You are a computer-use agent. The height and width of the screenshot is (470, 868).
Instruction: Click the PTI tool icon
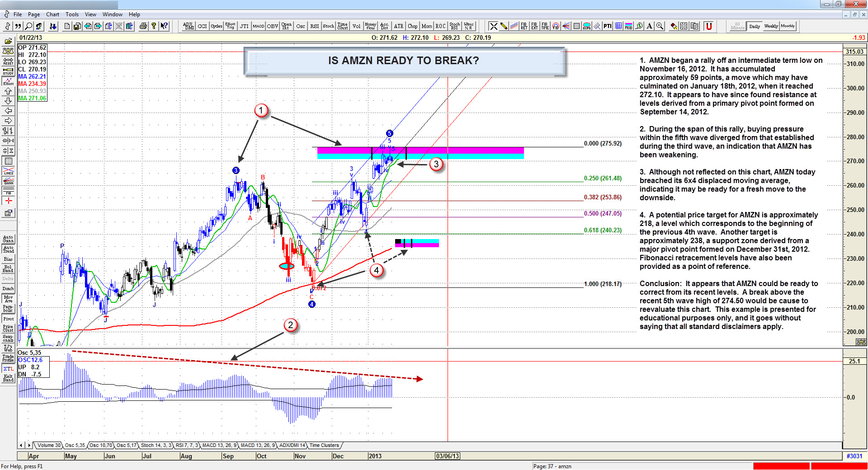608,26
